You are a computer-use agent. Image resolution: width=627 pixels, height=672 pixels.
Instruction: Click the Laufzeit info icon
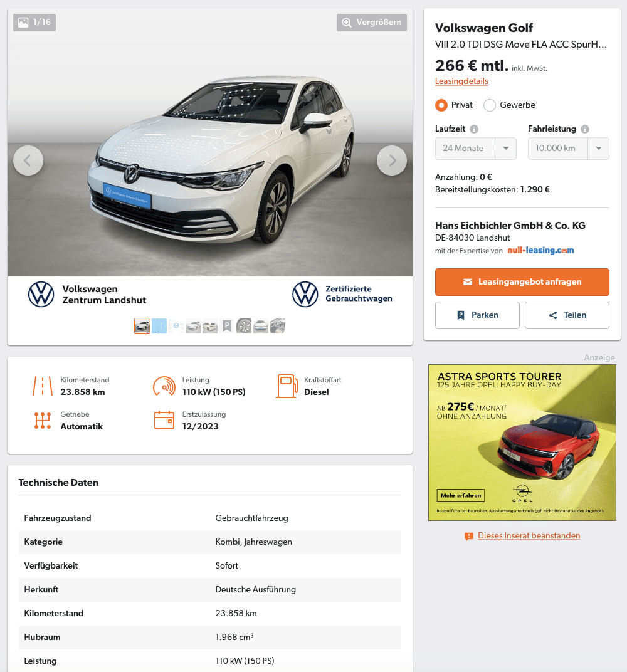474,129
